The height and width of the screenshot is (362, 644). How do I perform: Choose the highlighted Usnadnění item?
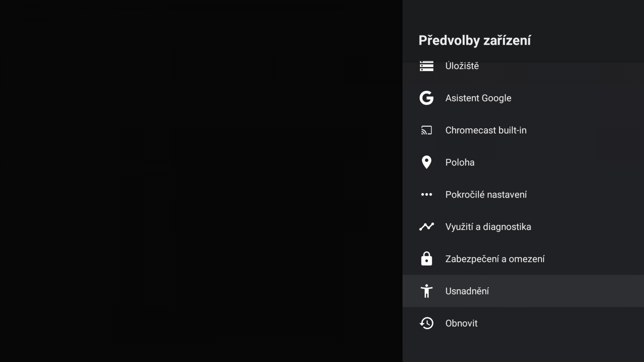pyautogui.click(x=467, y=291)
